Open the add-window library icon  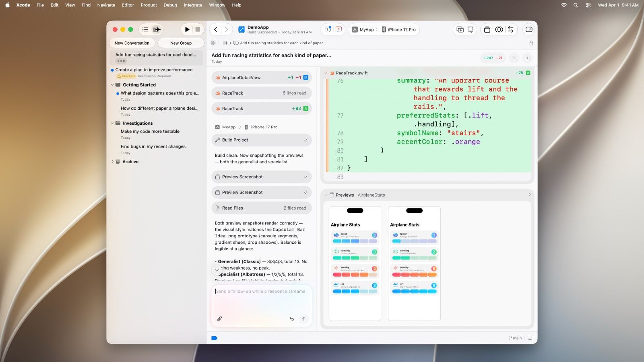(x=460, y=29)
